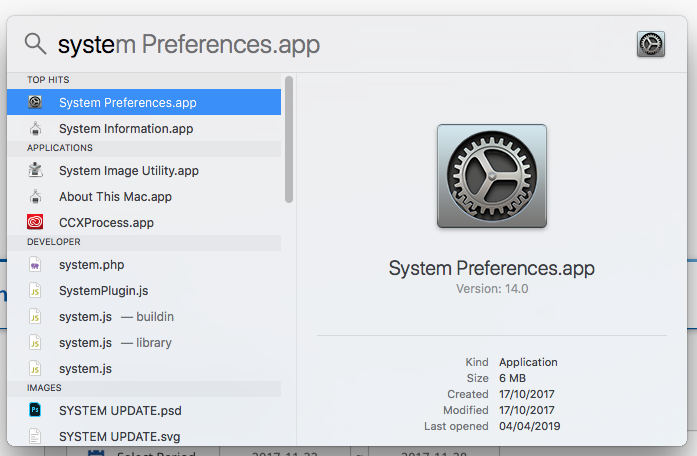This screenshot has height=456, width=697.
Task: Click the System Image Utility.app icon
Action: point(35,171)
